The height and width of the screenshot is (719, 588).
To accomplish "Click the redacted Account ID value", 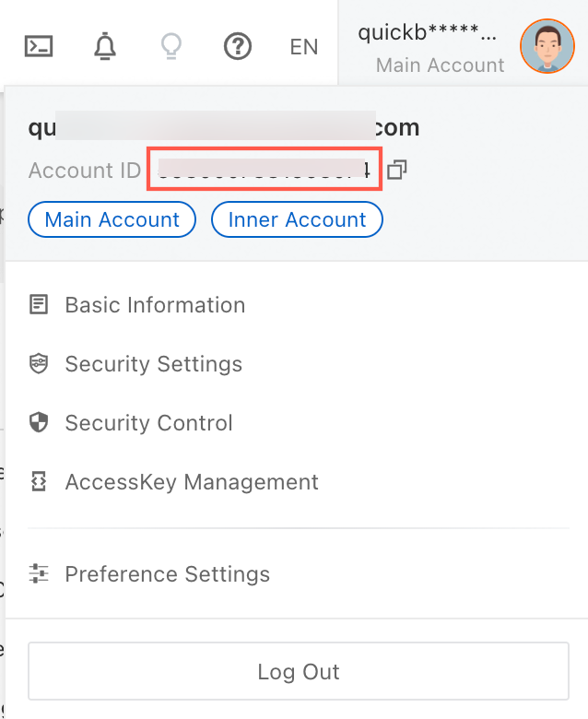I will (265, 170).
